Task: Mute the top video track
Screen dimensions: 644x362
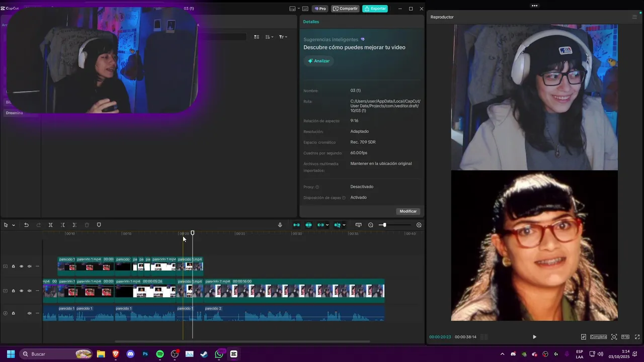Action: pos(29,266)
